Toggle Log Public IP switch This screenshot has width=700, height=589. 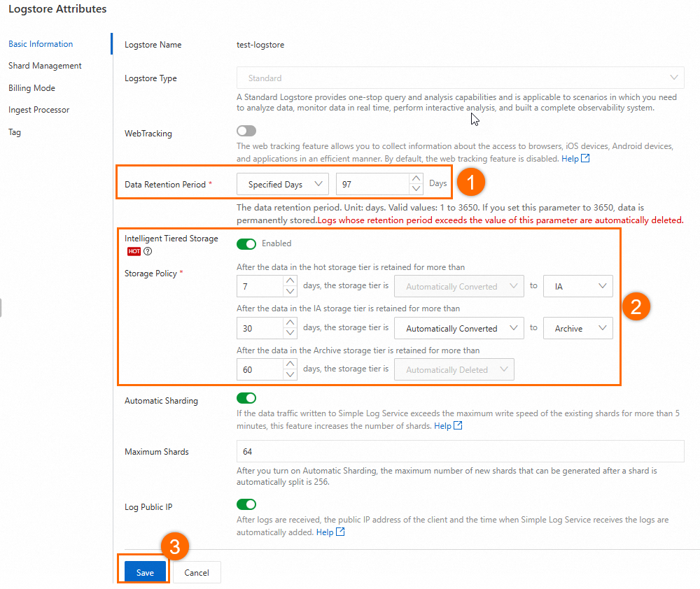click(246, 504)
